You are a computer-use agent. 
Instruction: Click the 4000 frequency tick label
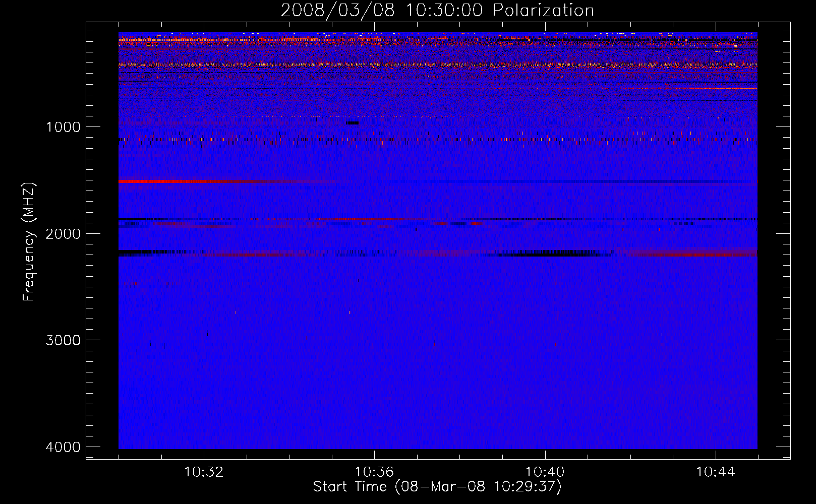pyautogui.click(x=63, y=447)
